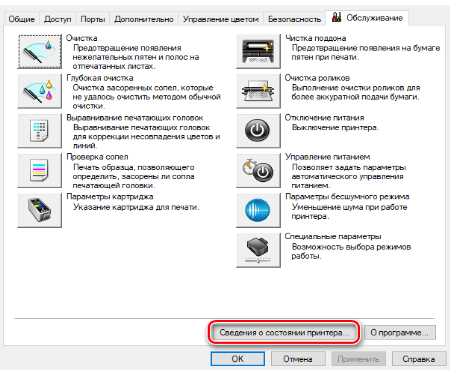450x370 pixels.
Task: Click the Управление питанием heading text
Action: click(327, 157)
